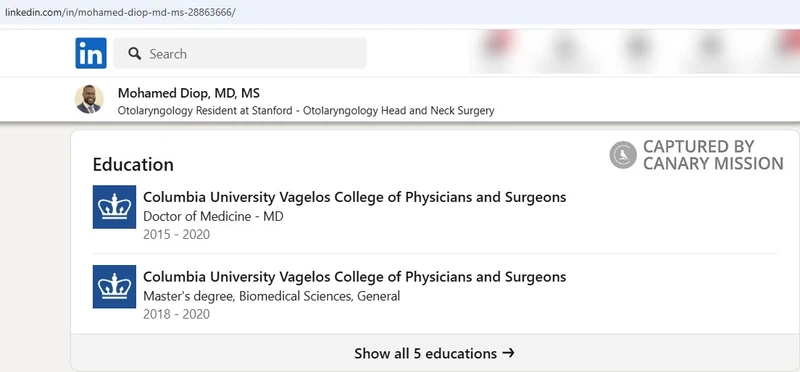Open the profile avatar in sticky header
Image resolution: width=800 pixels, height=372 pixels.
point(89,99)
